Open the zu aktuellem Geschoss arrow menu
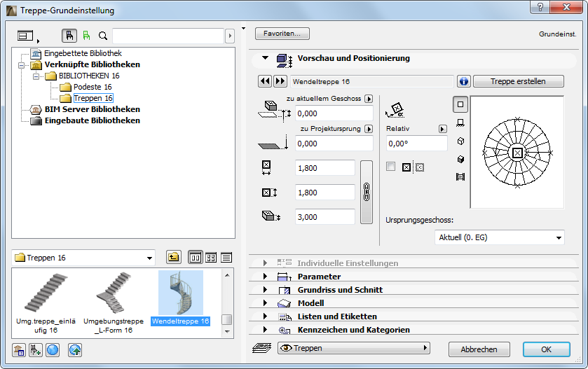Screen dimensions: 588x369 click(x=369, y=99)
